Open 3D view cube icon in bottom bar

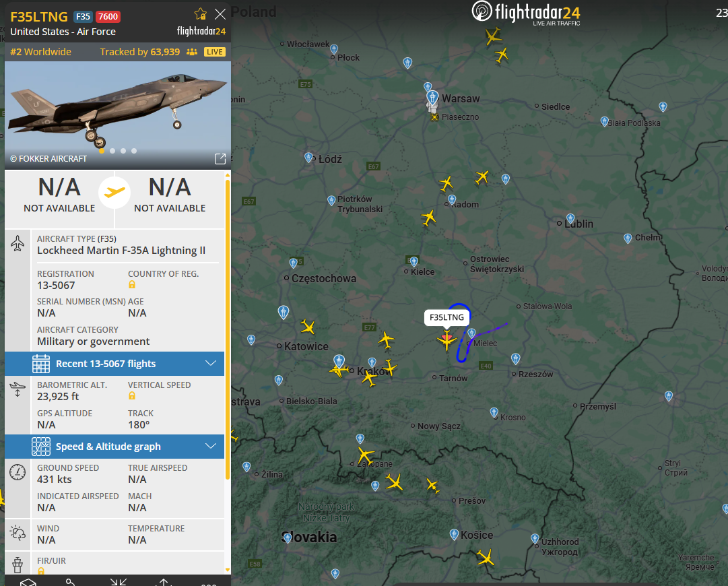tap(28, 582)
